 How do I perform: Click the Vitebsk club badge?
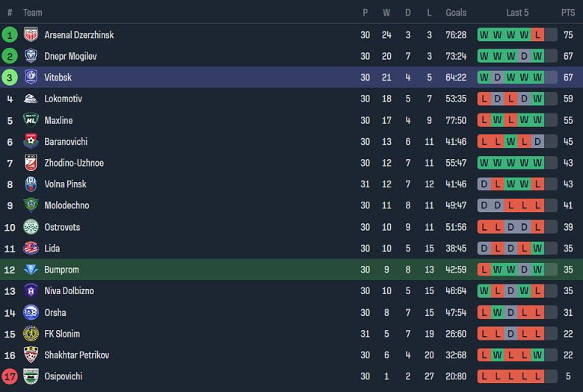31,78
